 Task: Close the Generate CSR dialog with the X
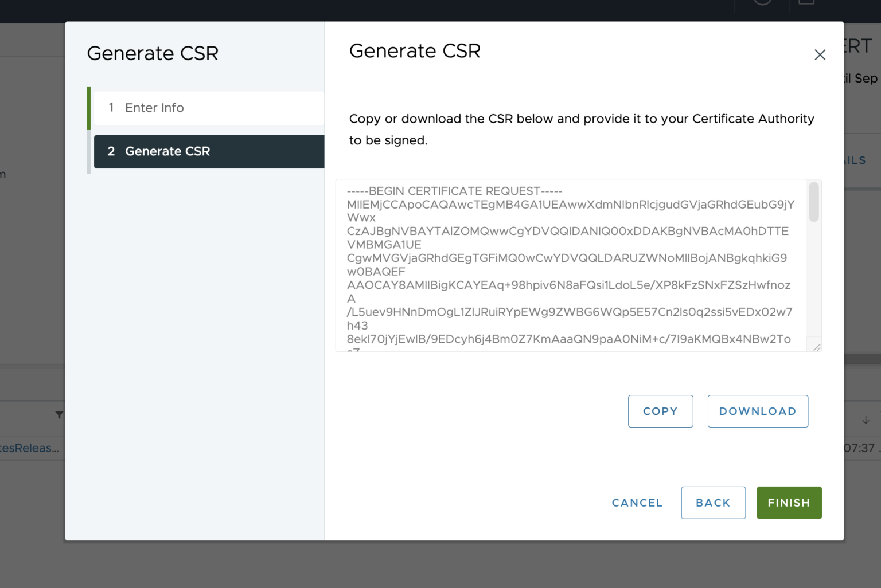pos(820,54)
